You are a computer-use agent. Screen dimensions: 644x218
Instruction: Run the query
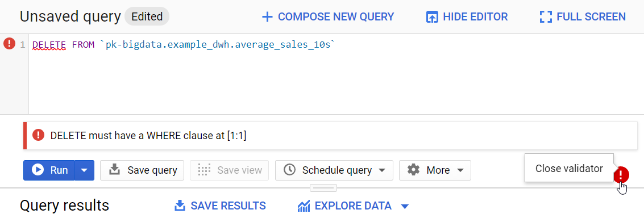pos(49,170)
